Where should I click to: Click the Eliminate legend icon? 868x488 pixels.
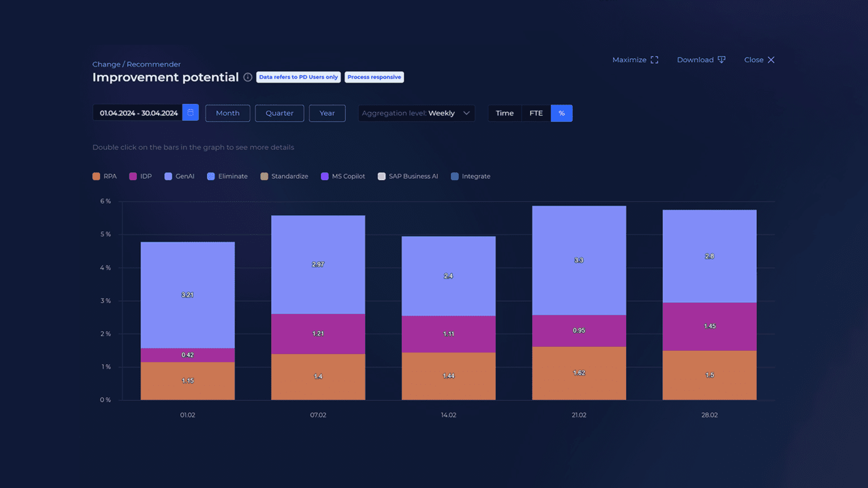[210, 176]
